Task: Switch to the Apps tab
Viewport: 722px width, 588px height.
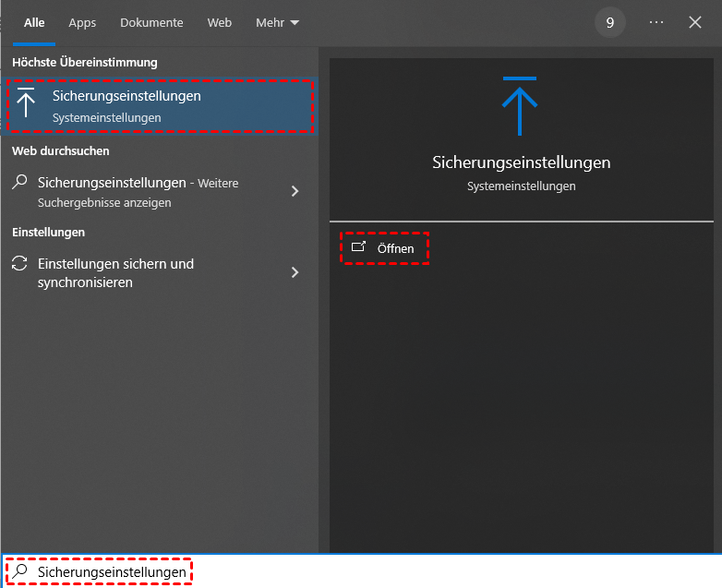Action: tap(82, 22)
